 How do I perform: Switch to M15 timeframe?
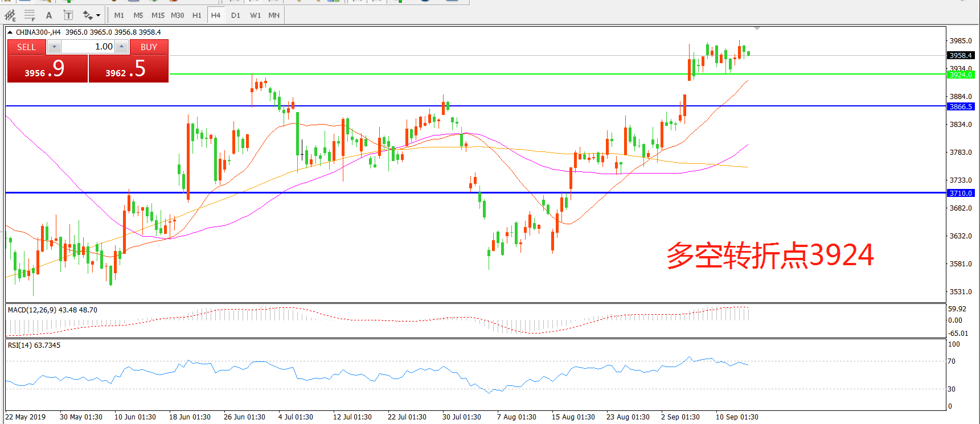pos(158,15)
